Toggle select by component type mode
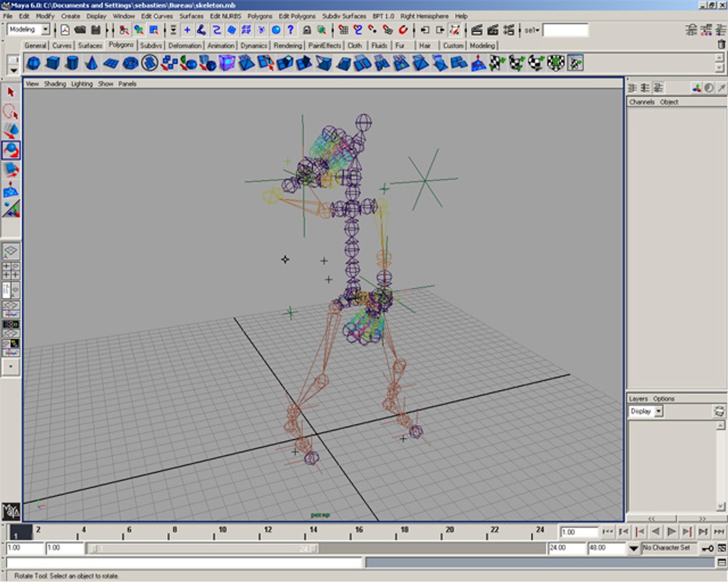Image resolution: width=728 pixels, height=582 pixels. (x=154, y=30)
